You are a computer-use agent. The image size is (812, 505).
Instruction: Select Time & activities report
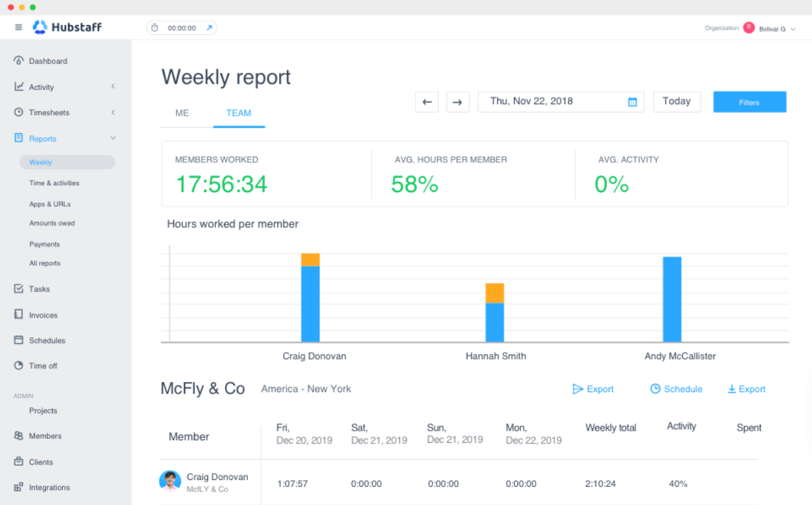pos(54,183)
